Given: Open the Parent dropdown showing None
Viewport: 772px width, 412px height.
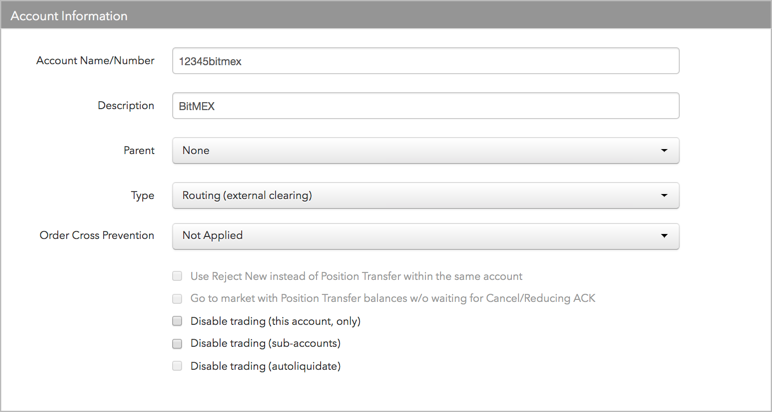Looking at the screenshot, I should point(426,151).
